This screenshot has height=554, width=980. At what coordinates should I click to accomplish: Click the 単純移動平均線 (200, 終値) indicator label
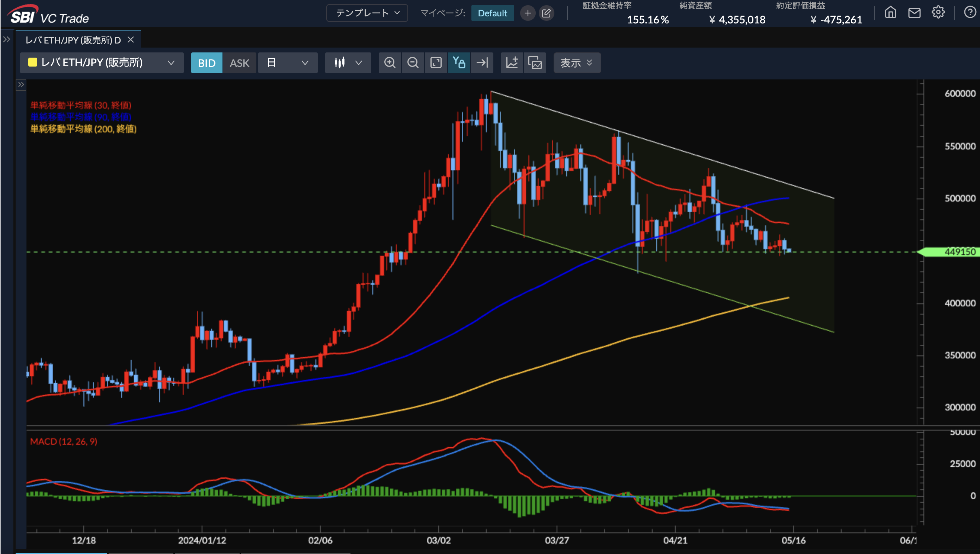83,129
